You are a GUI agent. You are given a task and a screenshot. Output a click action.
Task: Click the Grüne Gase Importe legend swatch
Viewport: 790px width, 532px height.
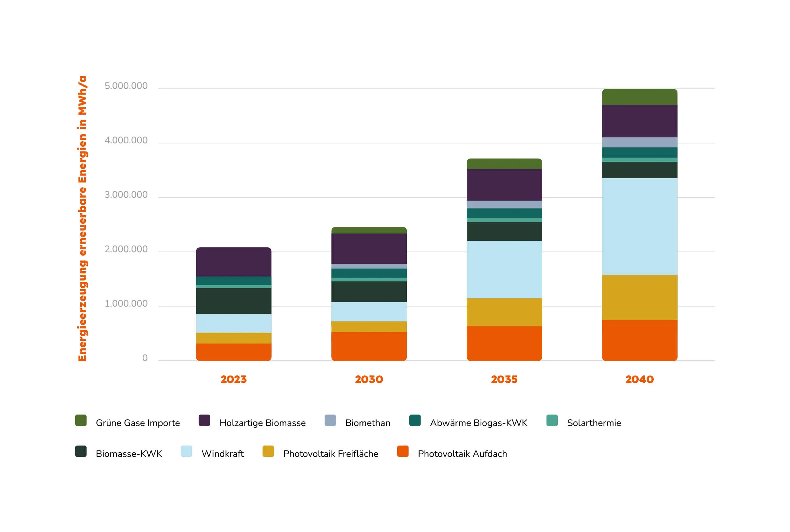81,420
